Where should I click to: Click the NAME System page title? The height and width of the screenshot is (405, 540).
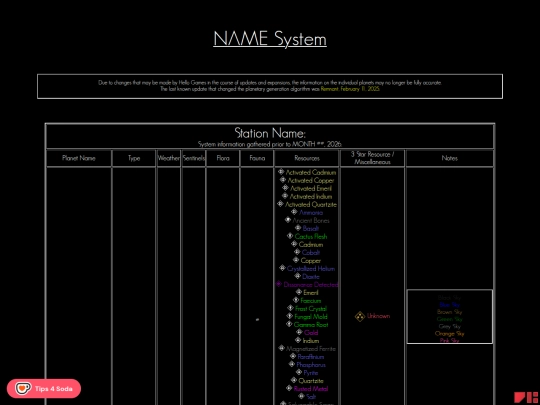[x=270, y=39]
